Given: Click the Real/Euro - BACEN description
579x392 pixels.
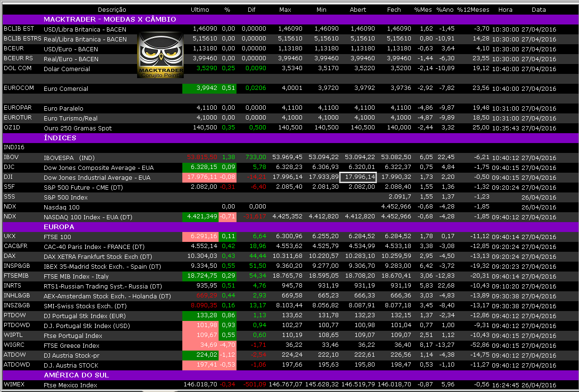Looking at the screenshot, I should click(x=71, y=59).
